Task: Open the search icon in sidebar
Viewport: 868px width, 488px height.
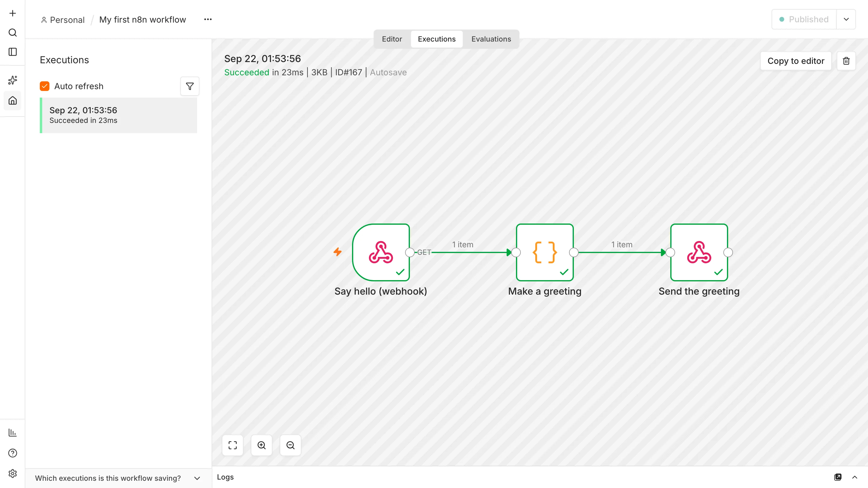Action: pyautogui.click(x=12, y=33)
